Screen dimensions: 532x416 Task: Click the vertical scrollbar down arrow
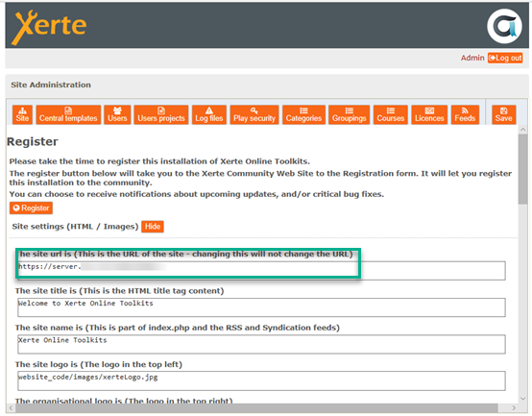[522, 399]
